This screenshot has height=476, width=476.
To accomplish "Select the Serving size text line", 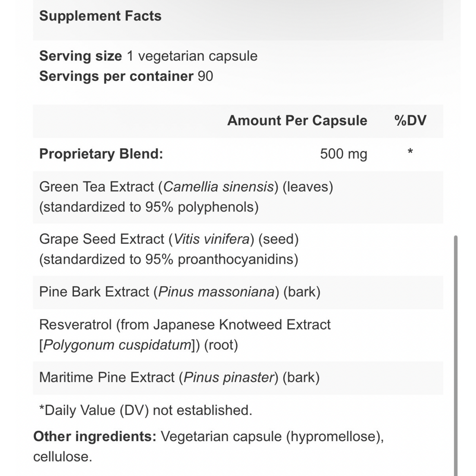I will [148, 56].
